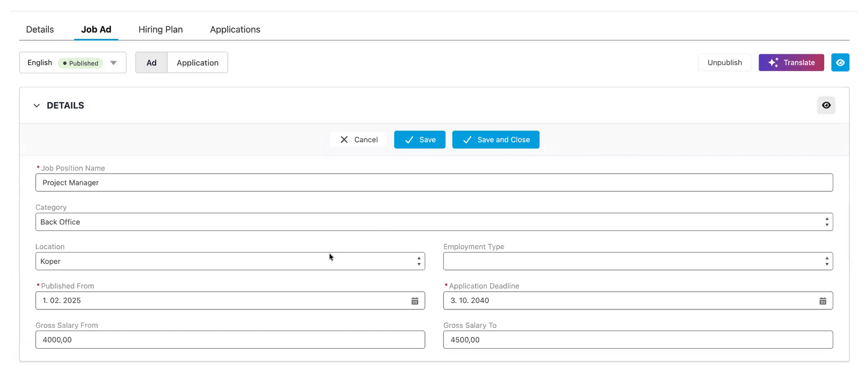Image resolution: width=868 pixels, height=374 pixels.
Task: Open the English language dropdown
Action: (73, 62)
